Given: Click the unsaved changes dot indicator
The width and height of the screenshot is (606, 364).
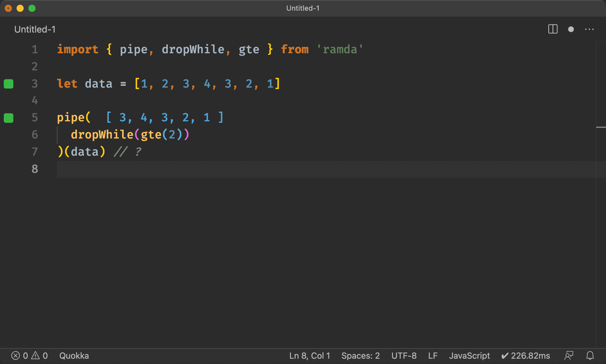Looking at the screenshot, I should [571, 29].
